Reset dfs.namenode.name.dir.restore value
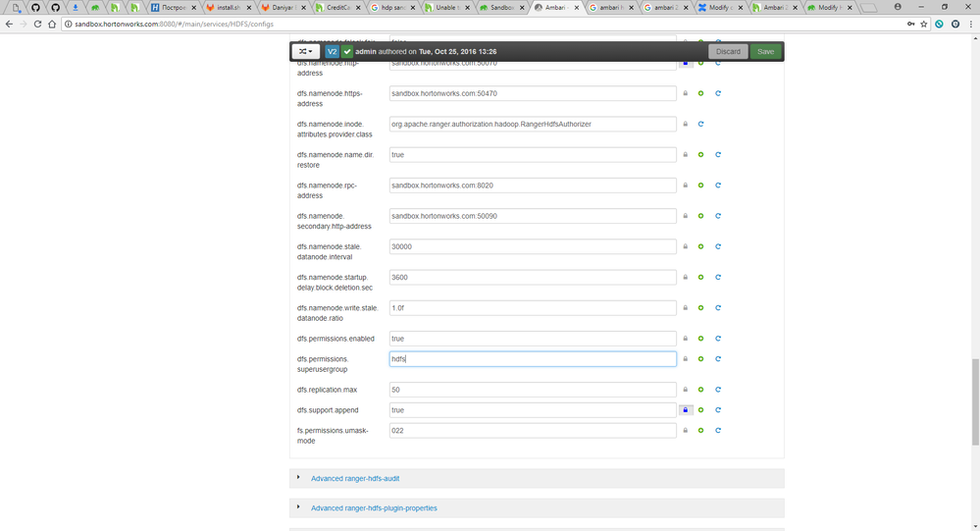 pos(718,154)
